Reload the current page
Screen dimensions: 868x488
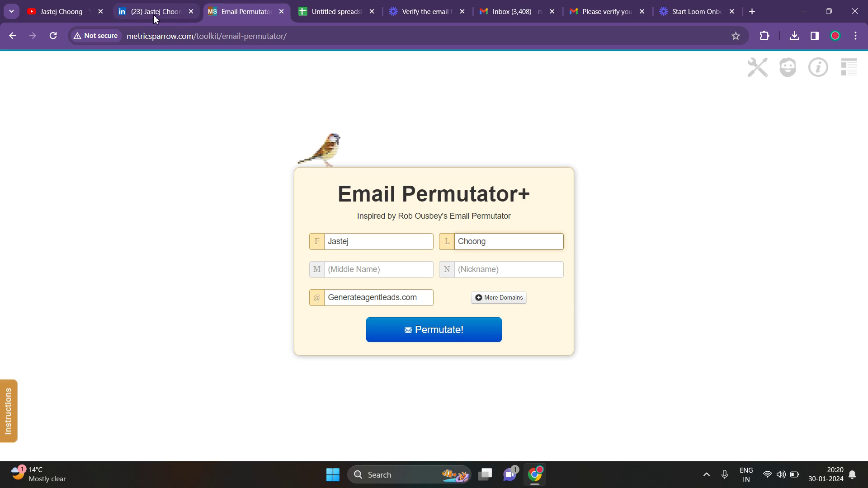point(53,36)
